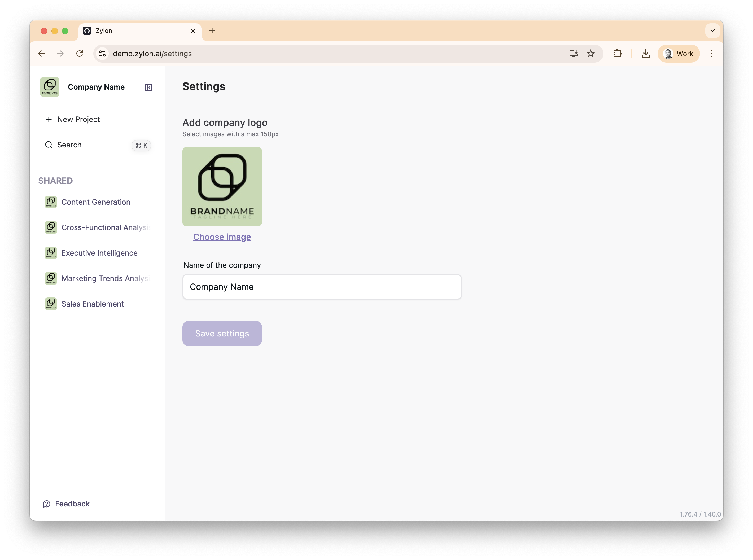Viewport: 753px width, 560px height.
Task: Click the company logo in sidebar header
Action: point(50,87)
